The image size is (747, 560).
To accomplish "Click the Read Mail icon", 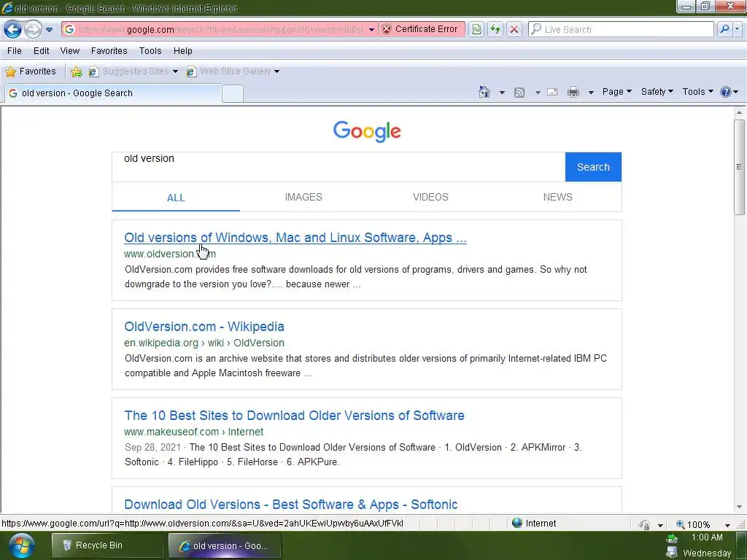I will click(x=552, y=92).
